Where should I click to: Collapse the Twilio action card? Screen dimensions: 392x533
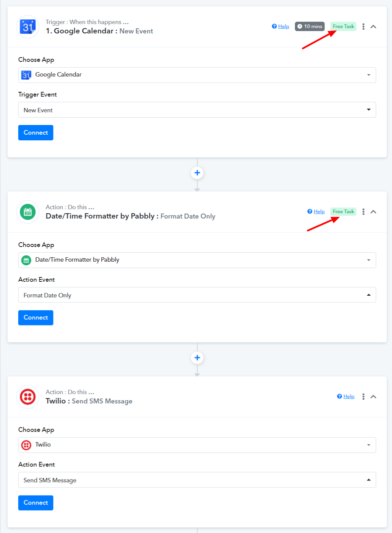(373, 397)
